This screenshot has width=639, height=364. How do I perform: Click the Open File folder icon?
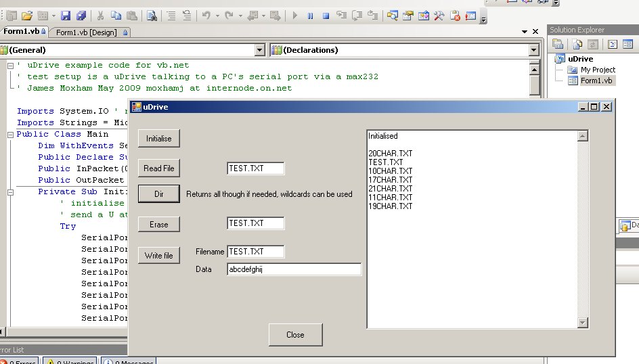coord(27,16)
